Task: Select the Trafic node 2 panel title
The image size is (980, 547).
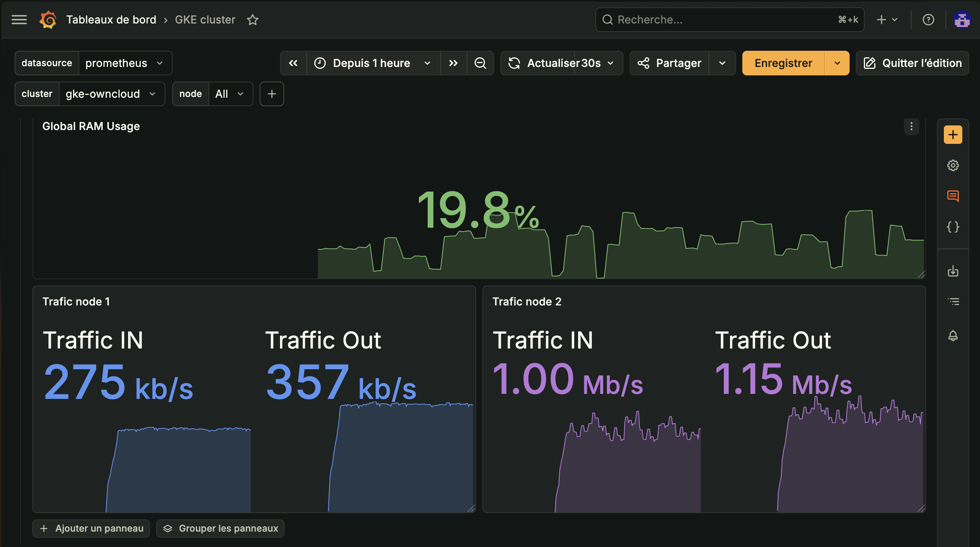Action: point(527,302)
